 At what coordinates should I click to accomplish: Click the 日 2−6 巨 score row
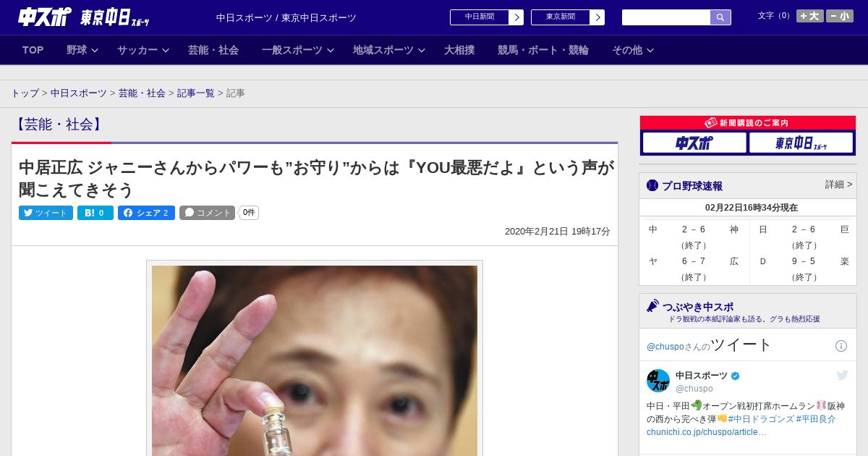pyautogui.click(x=804, y=229)
